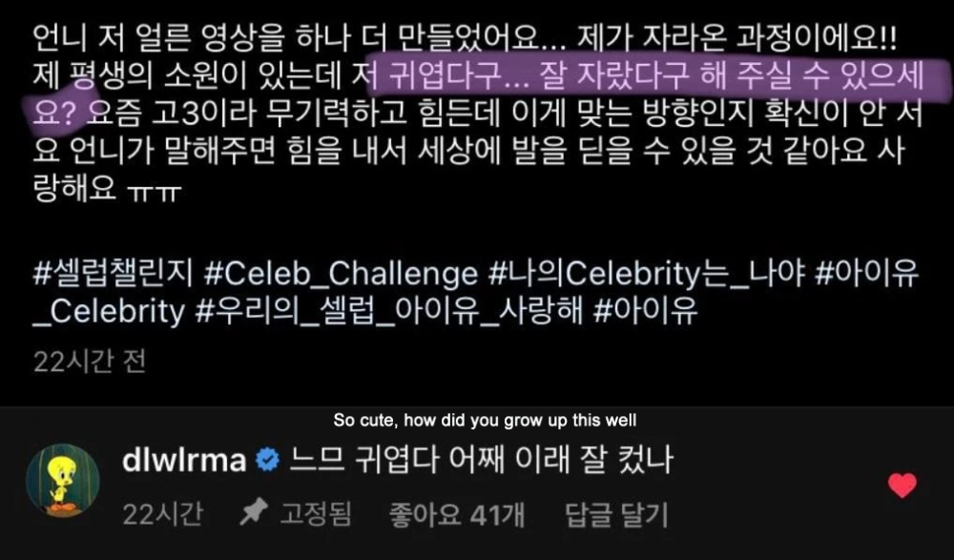954x560 pixels.
Task: Click the comment's 22시간 timestamp
Action: (162, 515)
